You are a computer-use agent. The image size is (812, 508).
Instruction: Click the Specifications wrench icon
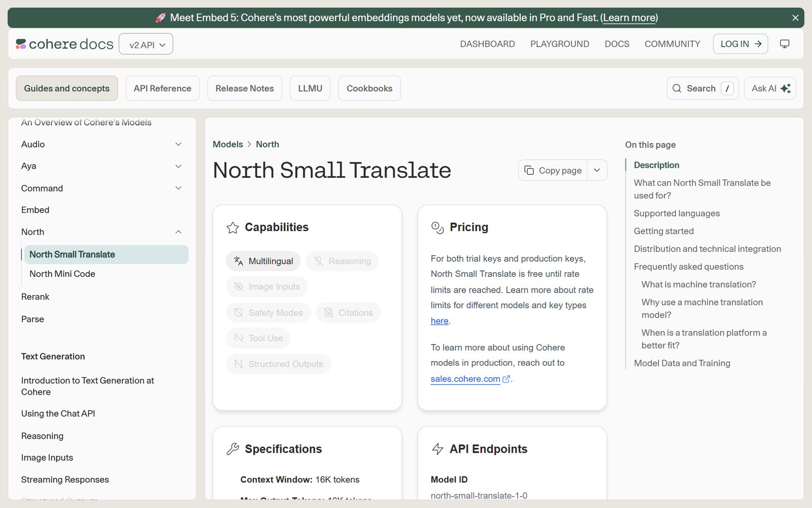click(x=233, y=449)
